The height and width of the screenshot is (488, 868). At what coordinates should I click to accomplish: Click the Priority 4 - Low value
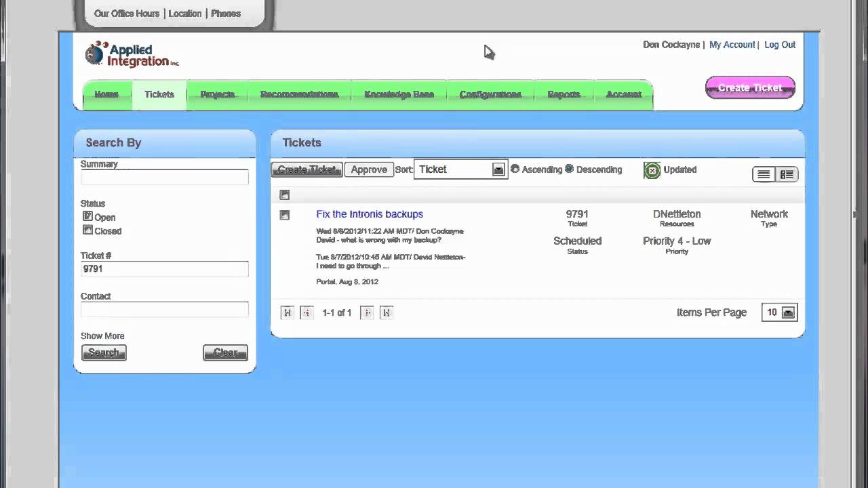click(x=677, y=241)
